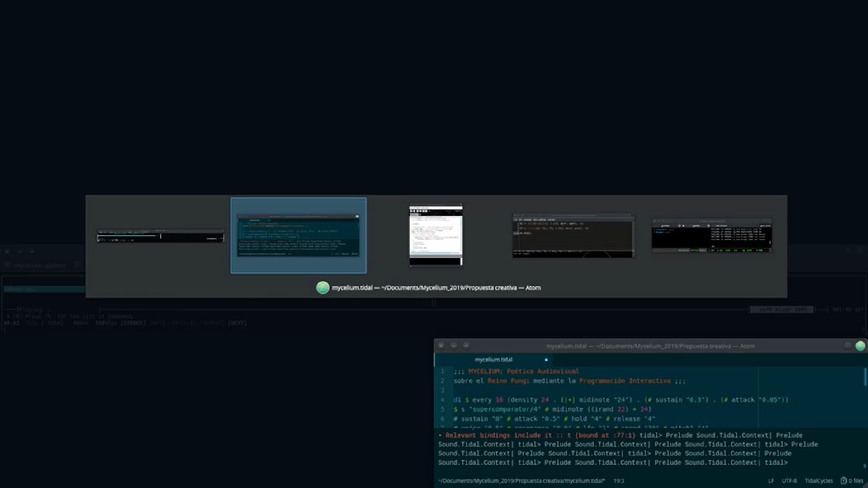Viewport: 868px width, 488px height.
Task: Click the Atom icon in switcher caption
Action: pos(322,288)
